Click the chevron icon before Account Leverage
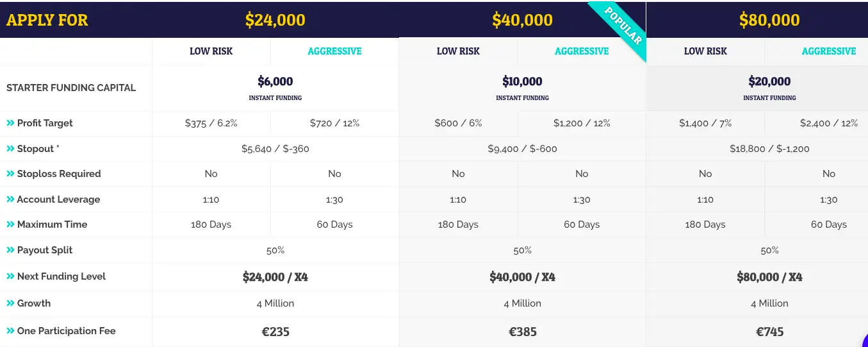Screen dimensions: 868x347 point(10,199)
